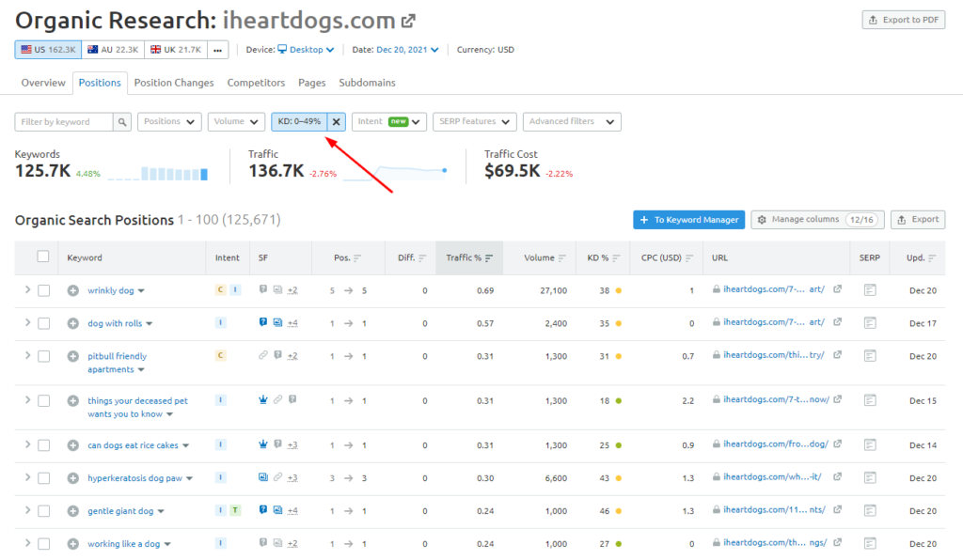Check the 'hyperkeratosis dog paw' row checkbox
Screen dimensions: 963x560
pos(43,478)
